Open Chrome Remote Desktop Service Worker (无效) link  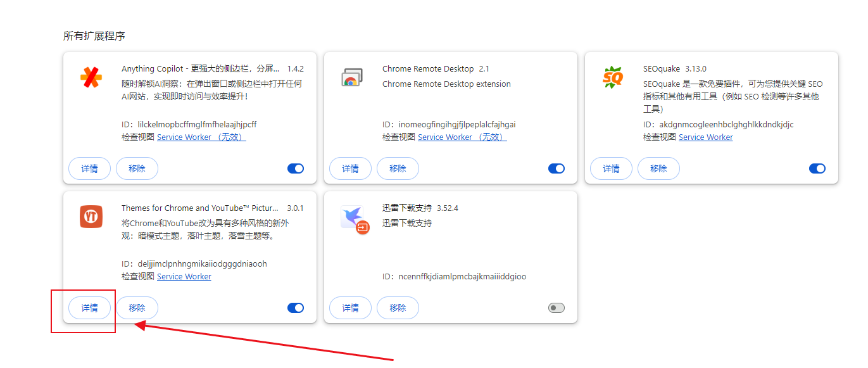coord(462,137)
